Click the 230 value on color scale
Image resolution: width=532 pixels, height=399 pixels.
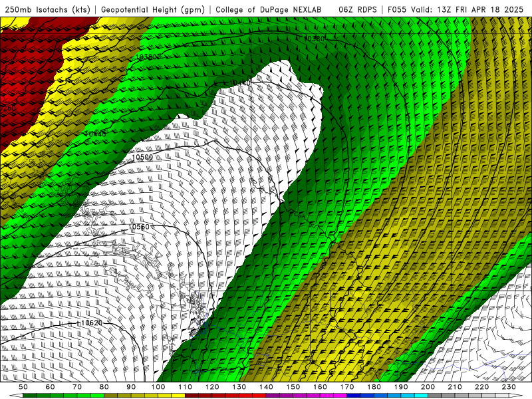(x=509, y=387)
